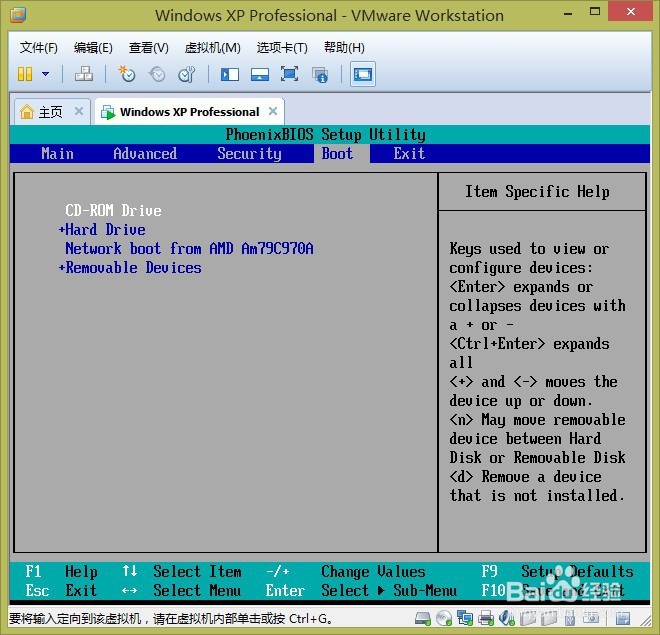660x635 pixels.
Task: Select the Advanced BIOS menu
Action: point(145,154)
